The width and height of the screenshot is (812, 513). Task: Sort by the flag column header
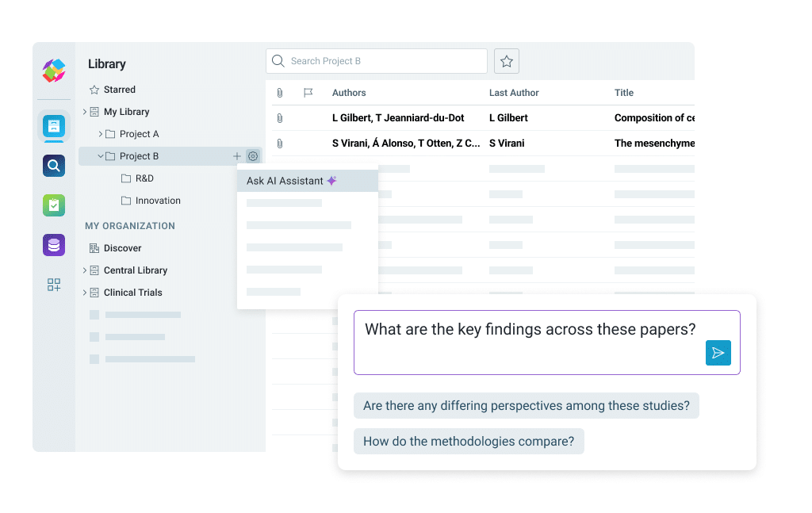coord(308,93)
